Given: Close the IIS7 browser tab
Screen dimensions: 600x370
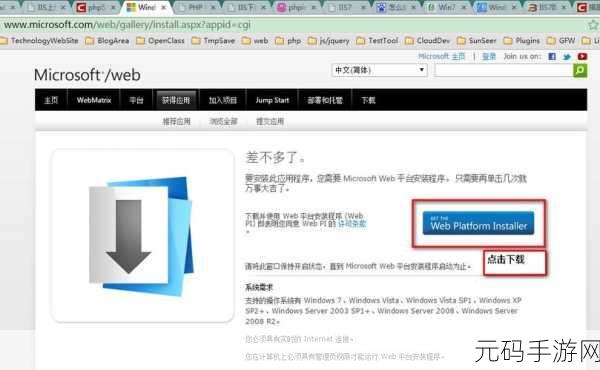Looking at the screenshot, I should tap(363, 7).
